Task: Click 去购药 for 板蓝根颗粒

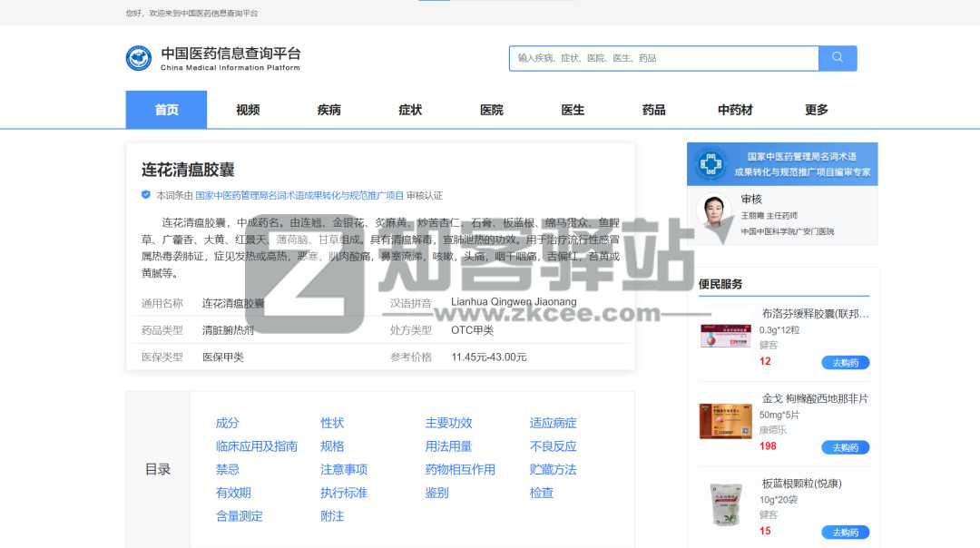Action: tap(844, 533)
